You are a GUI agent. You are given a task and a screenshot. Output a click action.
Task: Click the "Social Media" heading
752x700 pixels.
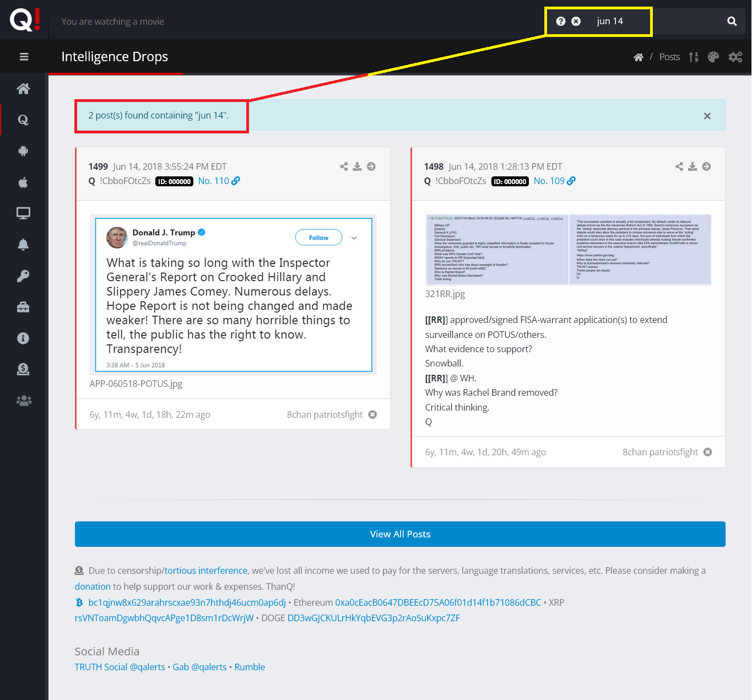coord(107,651)
